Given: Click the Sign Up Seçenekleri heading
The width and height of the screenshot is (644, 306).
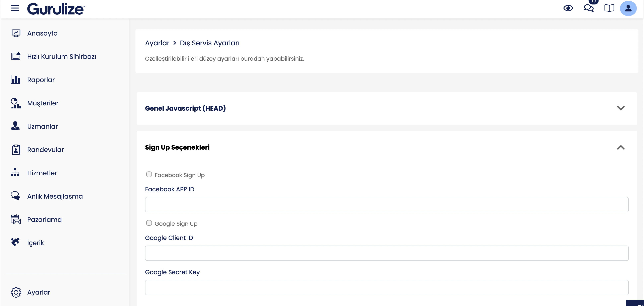Looking at the screenshot, I should 177,147.
